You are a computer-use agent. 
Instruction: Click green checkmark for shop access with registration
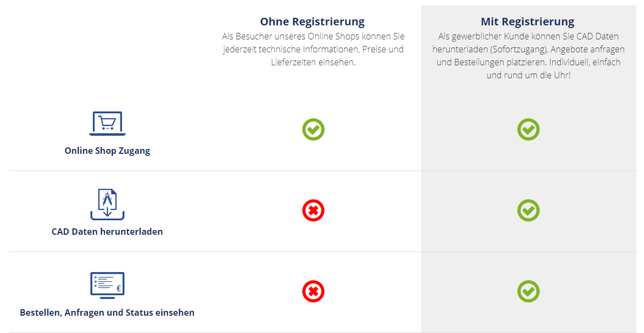pyautogui.click(x=528, y=130)
